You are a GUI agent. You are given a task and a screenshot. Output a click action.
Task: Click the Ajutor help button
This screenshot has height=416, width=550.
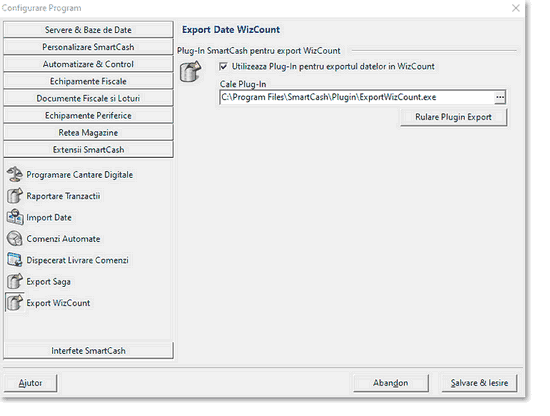coord(30,383)
